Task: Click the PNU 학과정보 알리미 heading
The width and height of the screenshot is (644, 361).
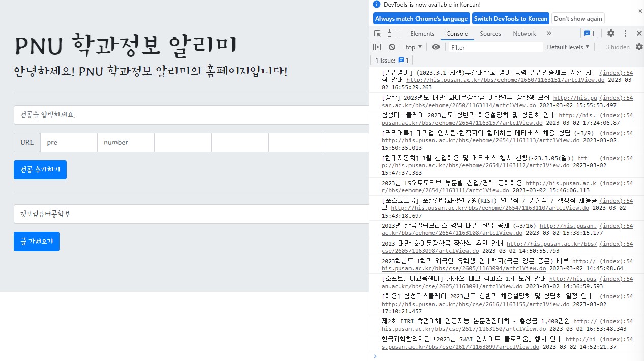Action: pyautogui.click(x=126, y=45)
